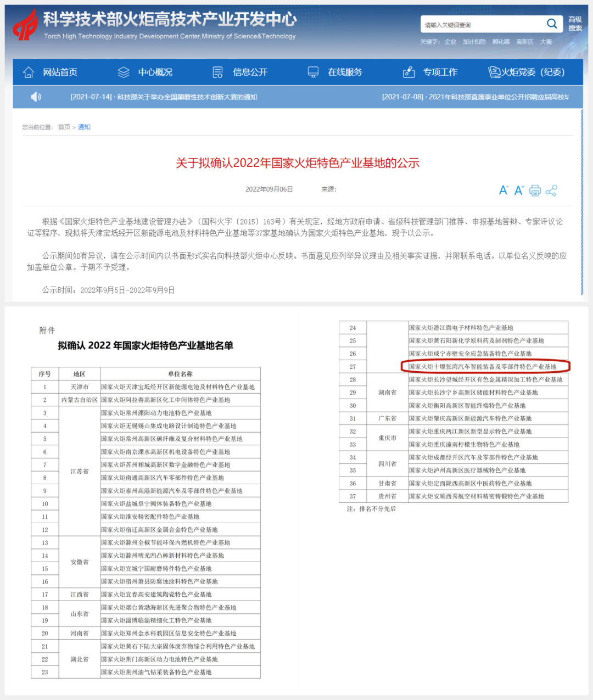593x700 pixels.
Task: Click the 单位名称 column header
Action: click(x=180, y=374)
